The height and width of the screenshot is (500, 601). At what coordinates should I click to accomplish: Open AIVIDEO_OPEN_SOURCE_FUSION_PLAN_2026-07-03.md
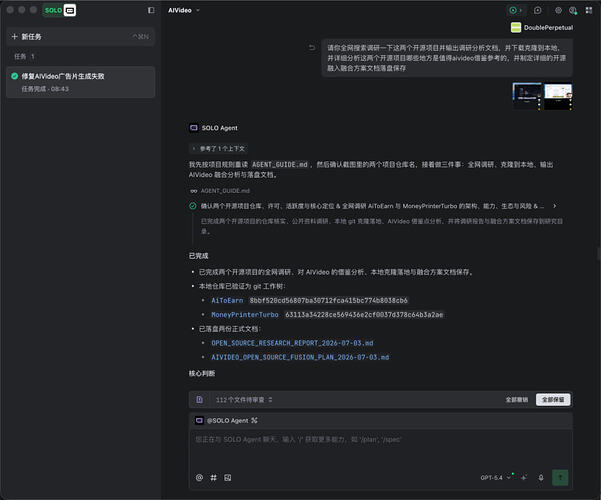[x=300, y=357]
